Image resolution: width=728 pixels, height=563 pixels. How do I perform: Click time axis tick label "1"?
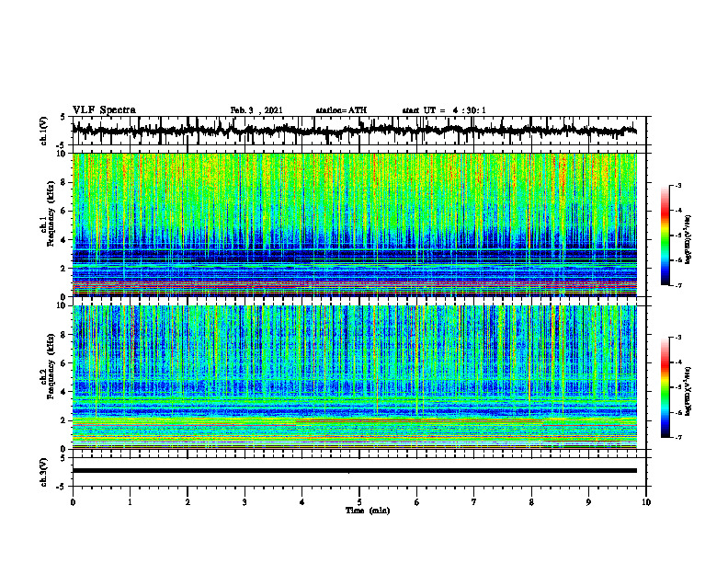click(x=130, y=502)
